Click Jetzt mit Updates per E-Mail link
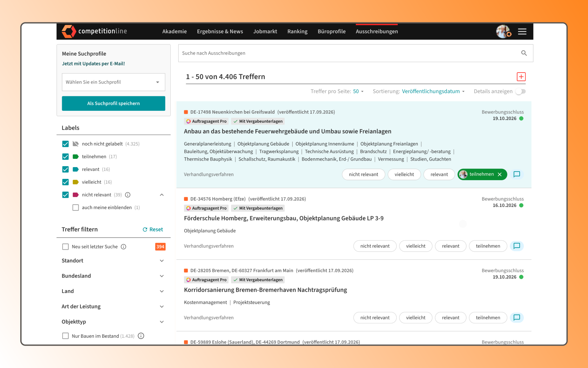The image size is (588, 368). [x=93, y=64]
